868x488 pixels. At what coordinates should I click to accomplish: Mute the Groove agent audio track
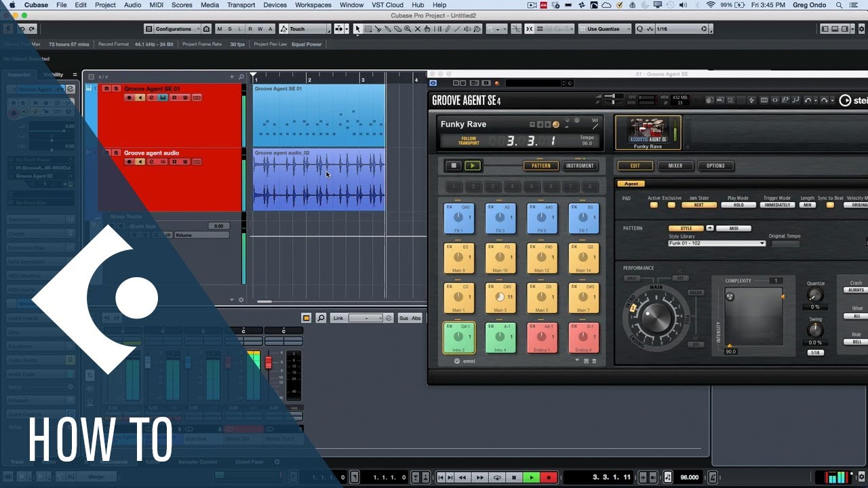tap(107, 153)
